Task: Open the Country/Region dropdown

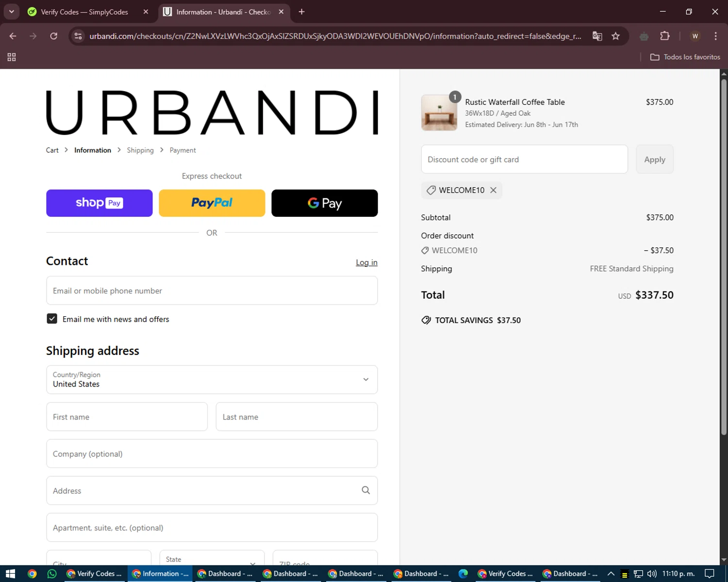Action: click(212, 380)
